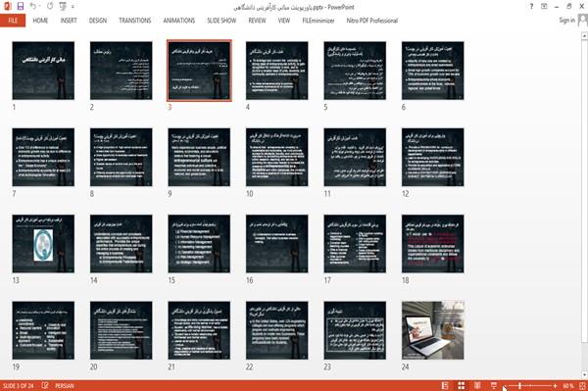Select slide 18 with pink text
This screenshot has width=588, height=391.
433,244
